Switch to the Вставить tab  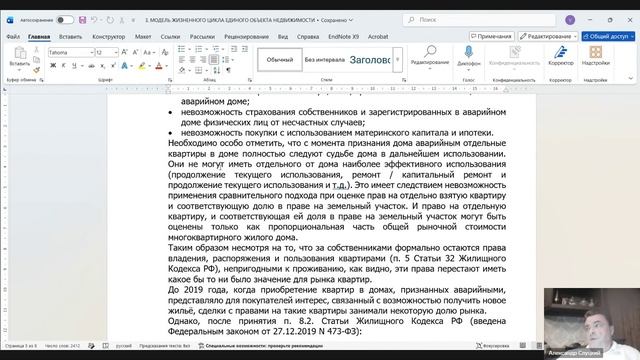(70, 36)
